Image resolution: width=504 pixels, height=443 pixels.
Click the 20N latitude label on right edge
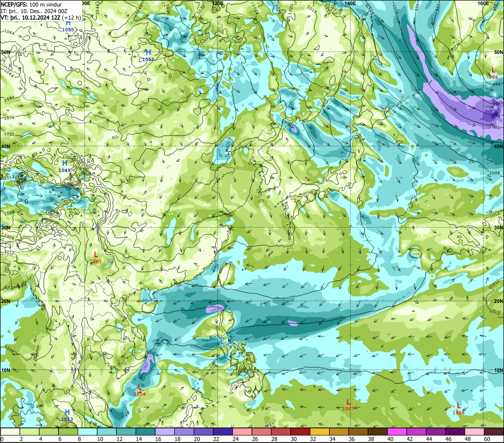coord(498,301)
